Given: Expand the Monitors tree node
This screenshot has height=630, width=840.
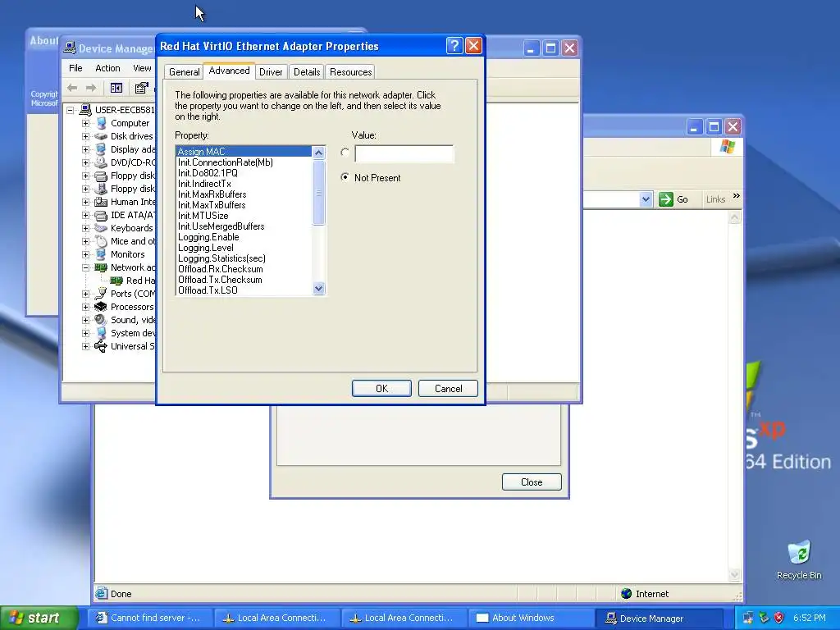Looking at the screenshot, I should [85, 254].
